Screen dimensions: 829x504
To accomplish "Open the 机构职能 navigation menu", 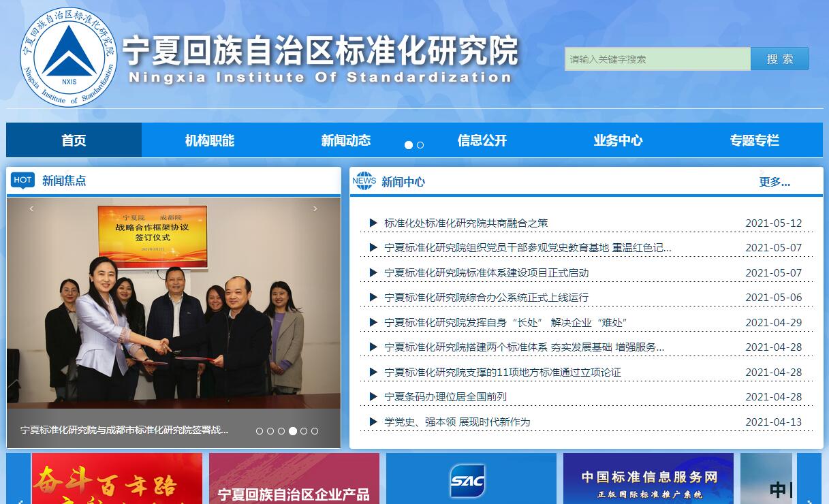I will (210, 140).
